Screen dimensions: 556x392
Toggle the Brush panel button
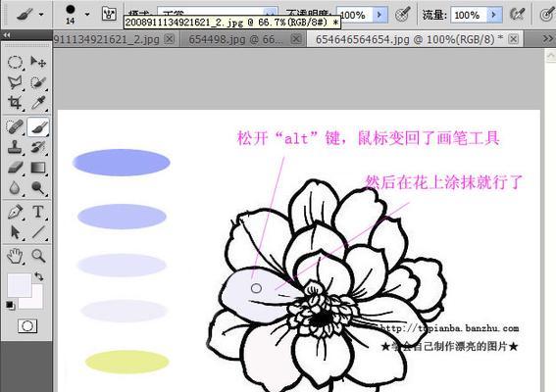(109, 14)
